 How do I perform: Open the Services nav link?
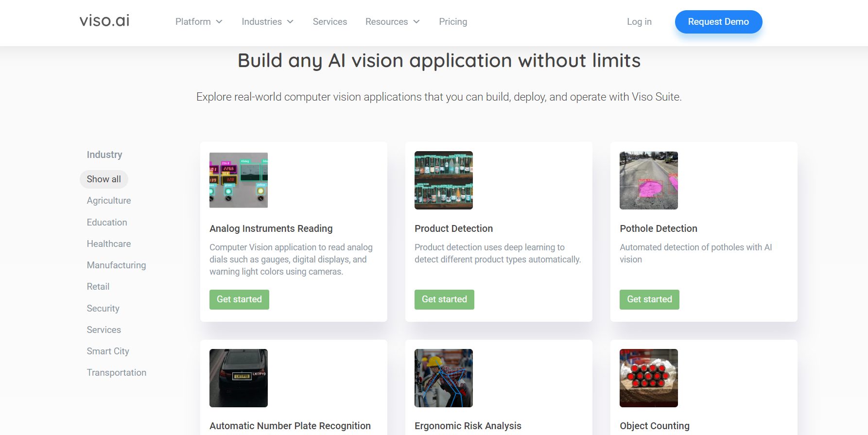[x=330, y=22]
